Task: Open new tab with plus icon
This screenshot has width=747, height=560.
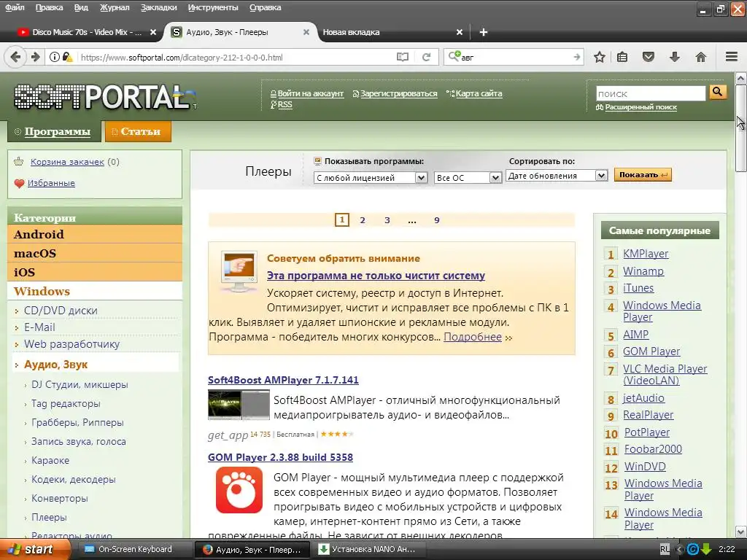Action: click(x=484, y=32)
